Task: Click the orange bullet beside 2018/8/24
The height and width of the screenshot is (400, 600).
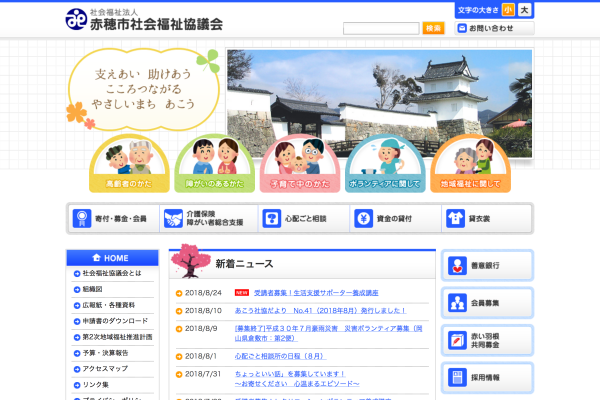Action: point(179,294)
